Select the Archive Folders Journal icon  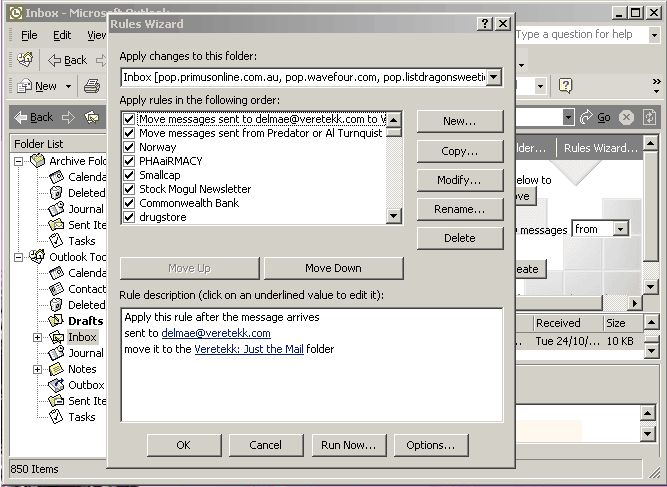point(56,208)
